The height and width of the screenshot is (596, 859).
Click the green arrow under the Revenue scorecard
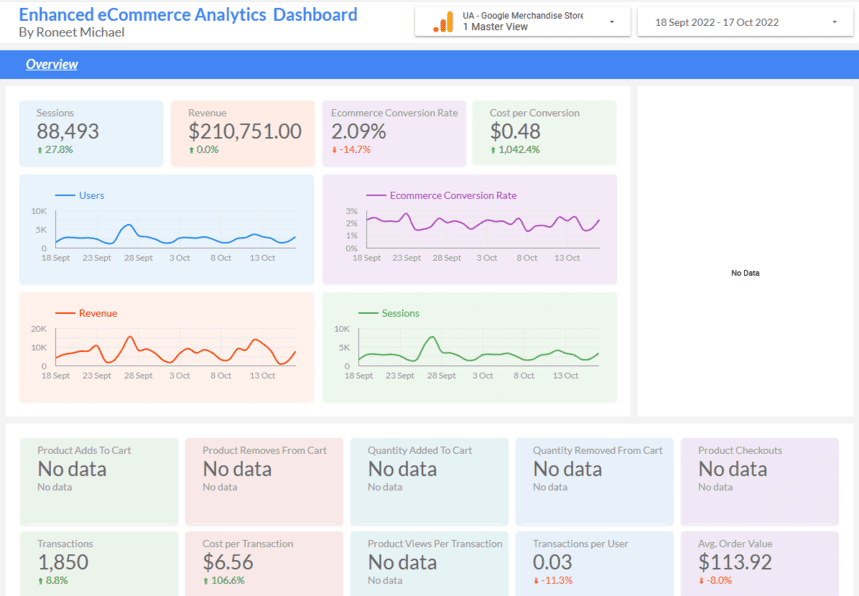coord(191,150)
